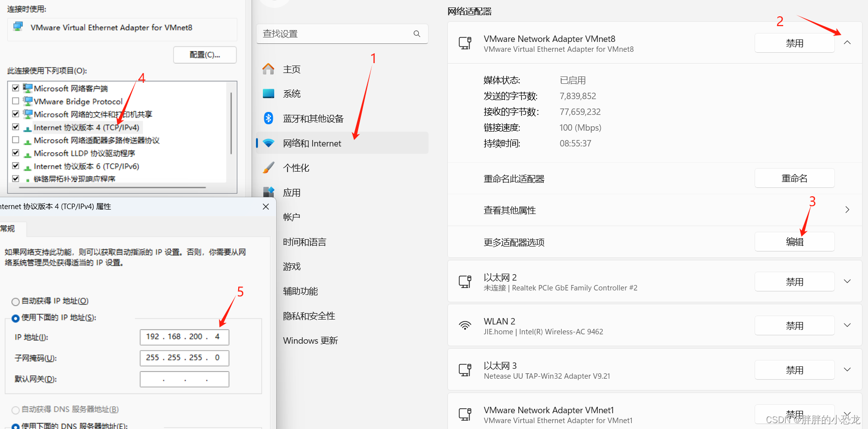Click the 系统 monitor icon

(x=268, y=94)
